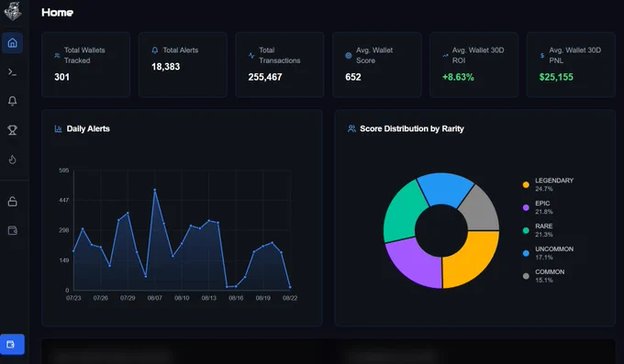Viewport: 624px width, 364px height.
Task: Select the Avg. Wallet Score value 652
Action: [353, 77]
